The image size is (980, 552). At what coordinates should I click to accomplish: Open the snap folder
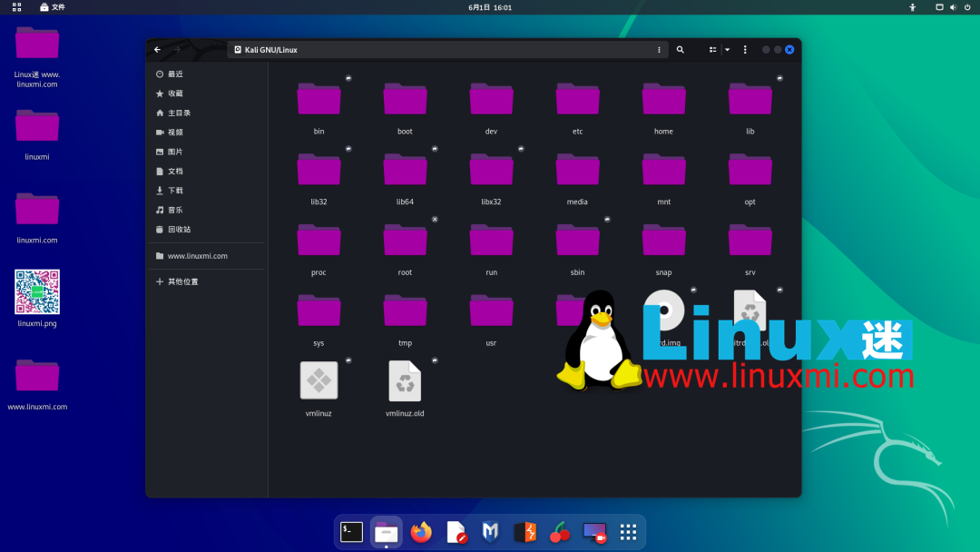(663, 241)
